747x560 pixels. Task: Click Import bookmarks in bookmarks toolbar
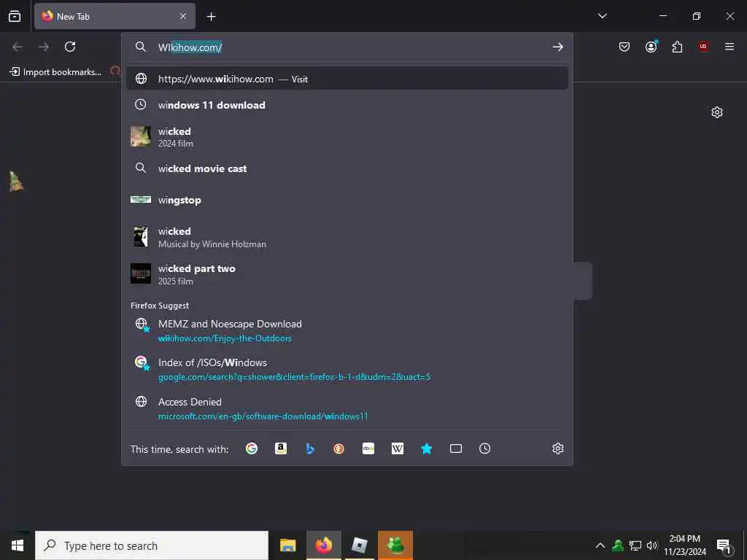[x=55, y=72]
